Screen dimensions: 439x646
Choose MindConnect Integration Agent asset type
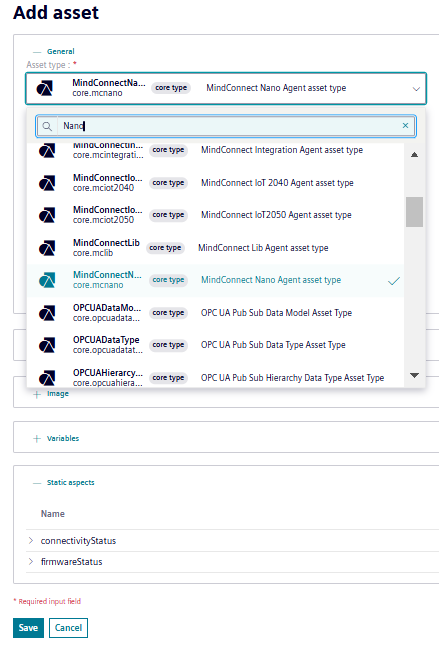(x=215, y=150)
